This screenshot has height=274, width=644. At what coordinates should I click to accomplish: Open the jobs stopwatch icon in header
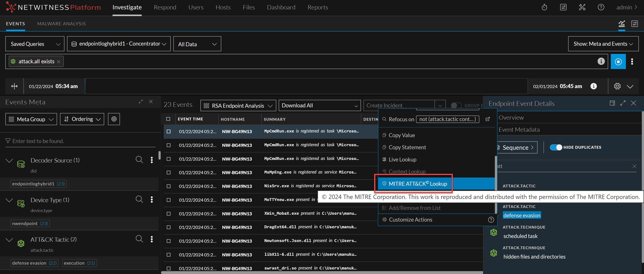pyautogui.click(x=544, y=7)
